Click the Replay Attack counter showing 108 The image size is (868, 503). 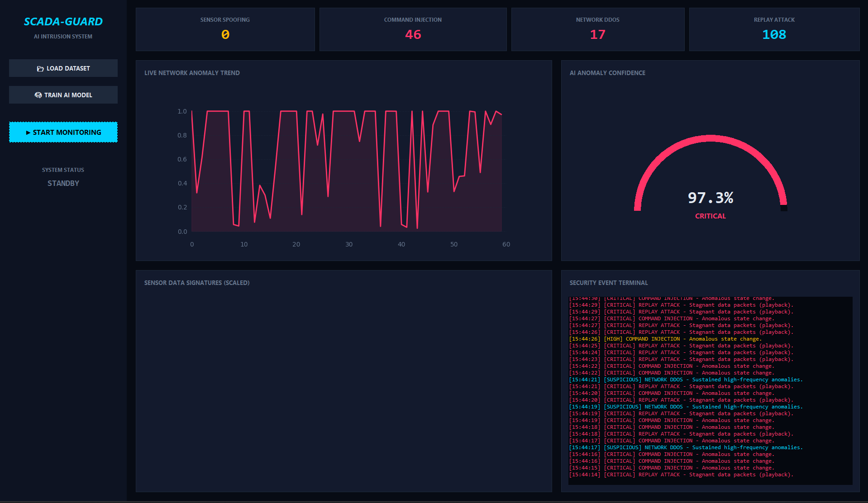[774, 29]
